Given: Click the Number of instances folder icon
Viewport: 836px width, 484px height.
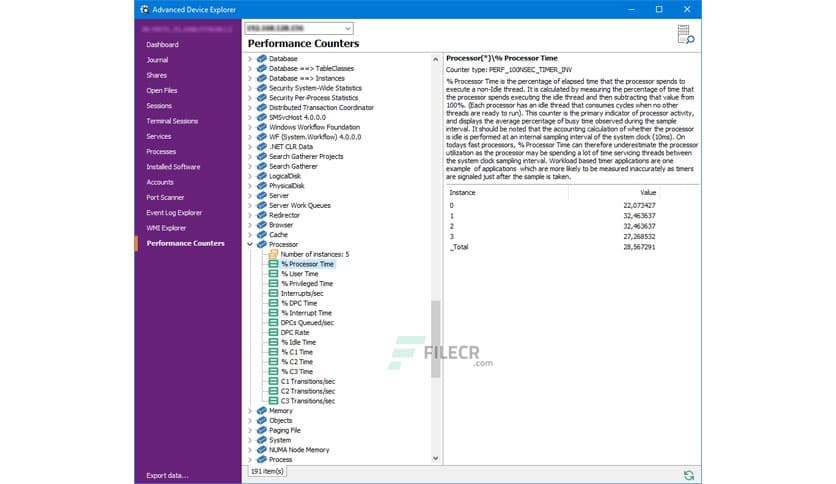Looking at the screenshot, I should click(x=273, y=254).
